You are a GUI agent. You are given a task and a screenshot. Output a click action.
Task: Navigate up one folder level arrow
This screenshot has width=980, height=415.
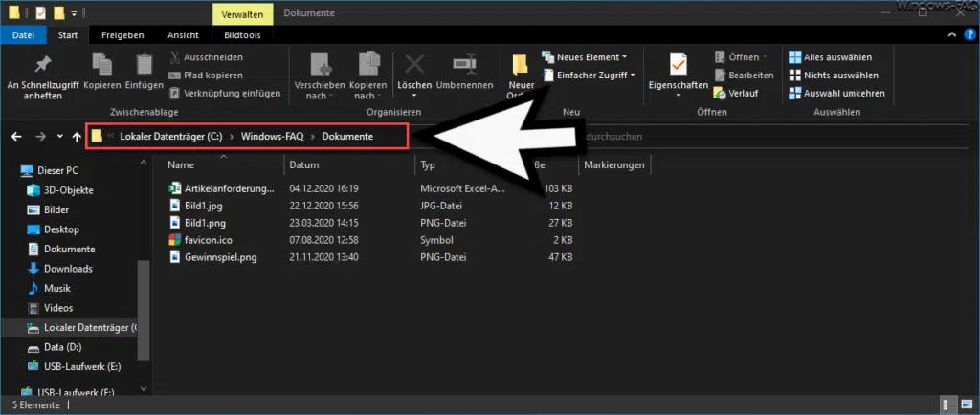tap(77, 137)
